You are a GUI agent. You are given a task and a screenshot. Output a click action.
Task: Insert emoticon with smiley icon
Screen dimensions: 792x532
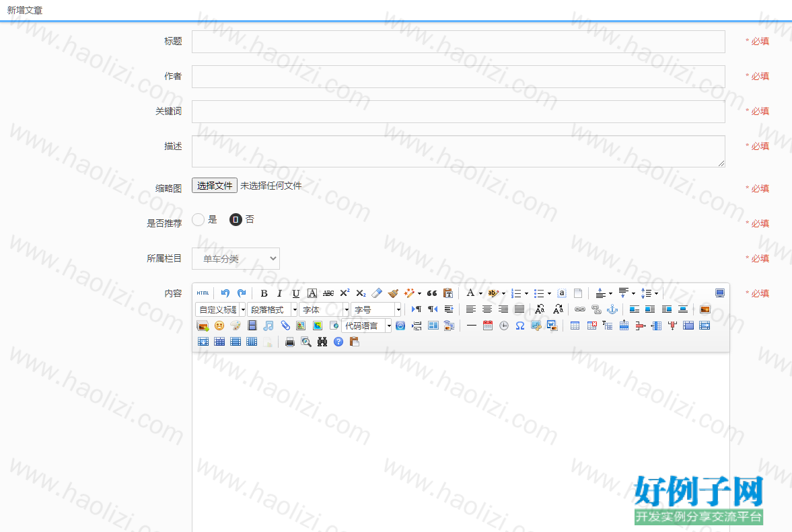[219, 326]
